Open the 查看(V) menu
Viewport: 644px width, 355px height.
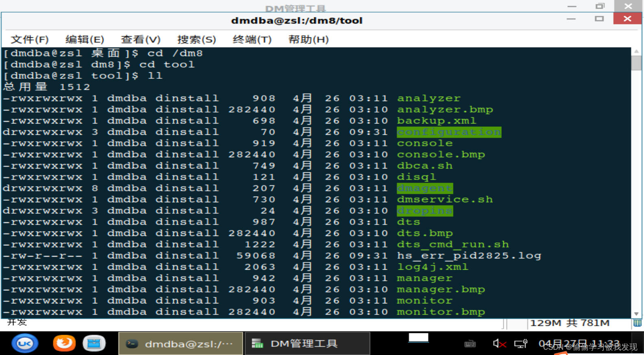[141, 39]
